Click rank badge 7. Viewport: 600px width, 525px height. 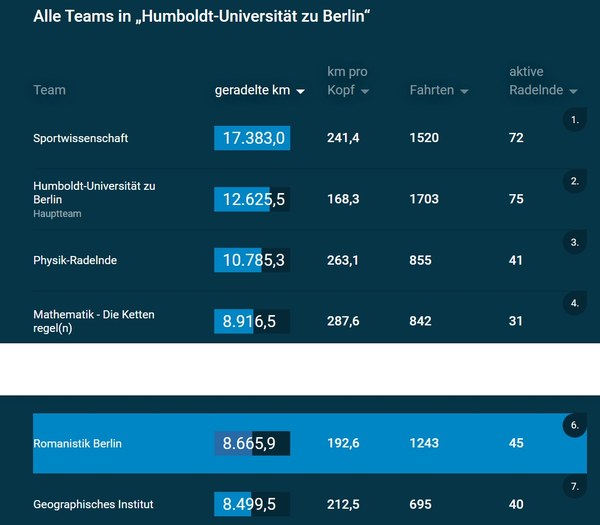point(575,486)
